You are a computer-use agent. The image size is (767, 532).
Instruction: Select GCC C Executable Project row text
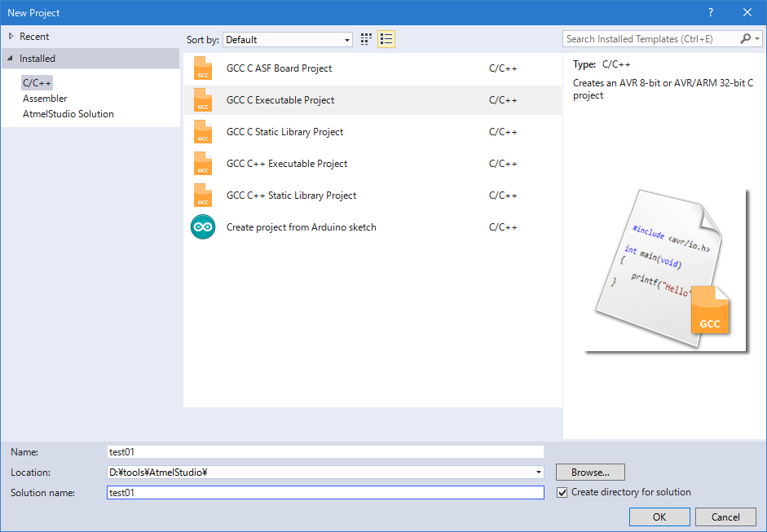point(280,100)
